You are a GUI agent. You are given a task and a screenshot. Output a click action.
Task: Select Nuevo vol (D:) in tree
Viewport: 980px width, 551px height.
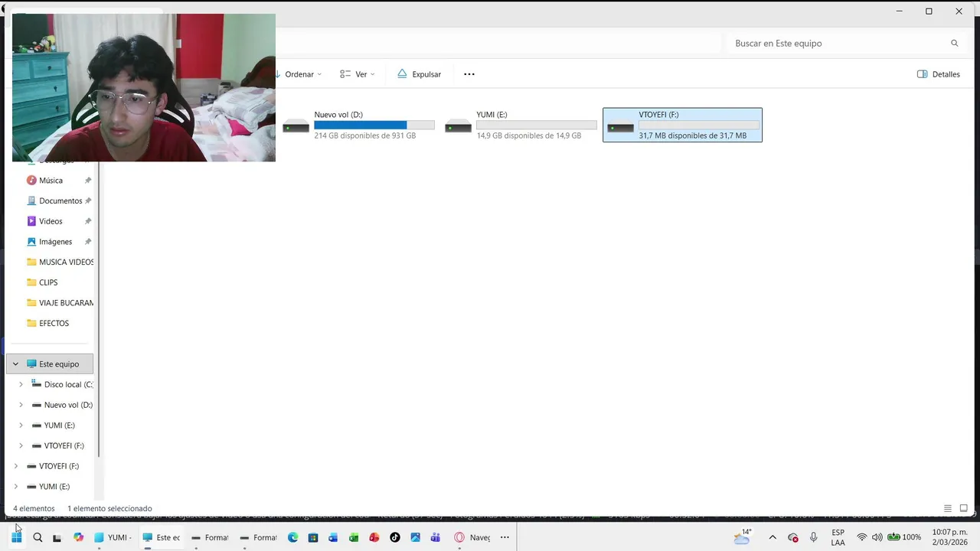(x=61, y=405)
